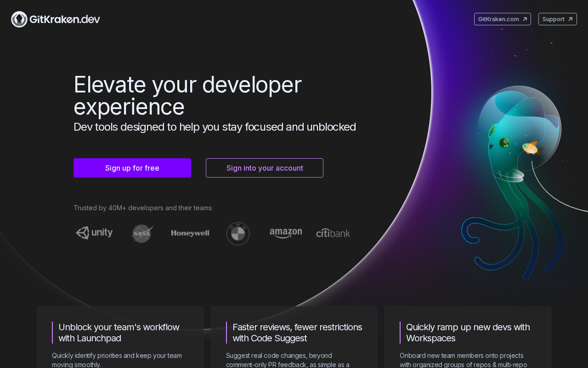Click the Unity logo
This screenshot has height=368, width=588.
(x=94, y=233)
